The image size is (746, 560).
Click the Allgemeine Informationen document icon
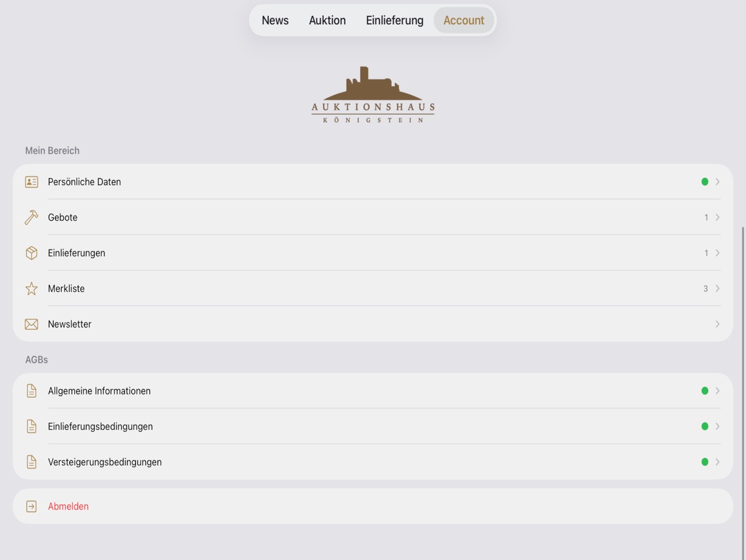[x=31, y=391]
